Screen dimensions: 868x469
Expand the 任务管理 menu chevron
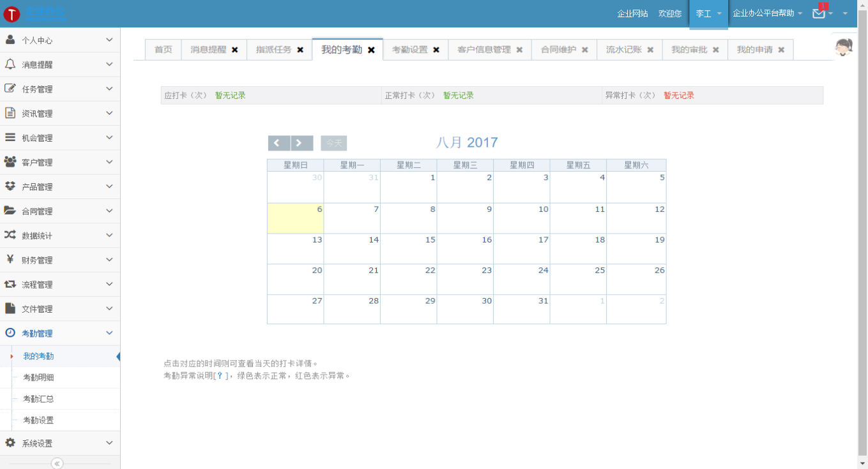pyautogui.click(x=109, y=89)
